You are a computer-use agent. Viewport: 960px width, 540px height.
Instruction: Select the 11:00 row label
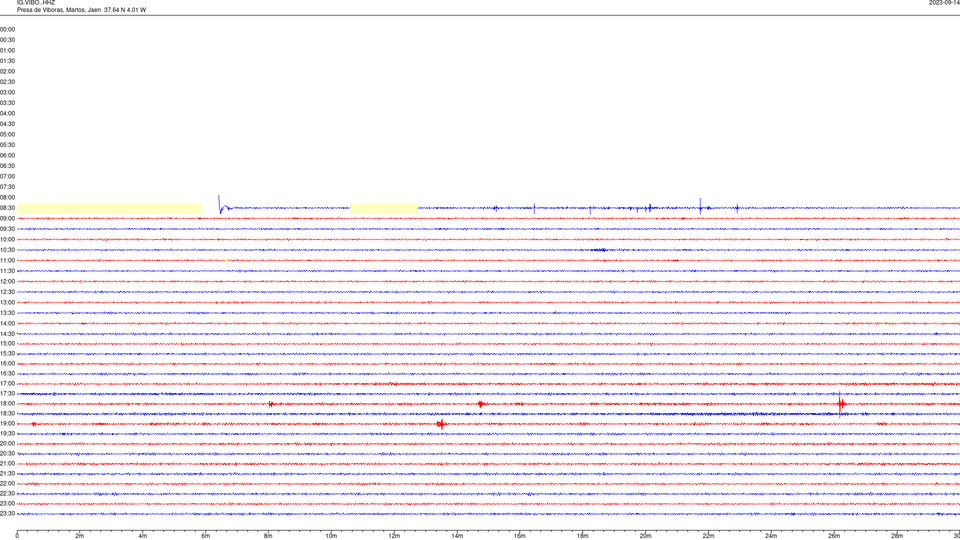tap(7, 261)
